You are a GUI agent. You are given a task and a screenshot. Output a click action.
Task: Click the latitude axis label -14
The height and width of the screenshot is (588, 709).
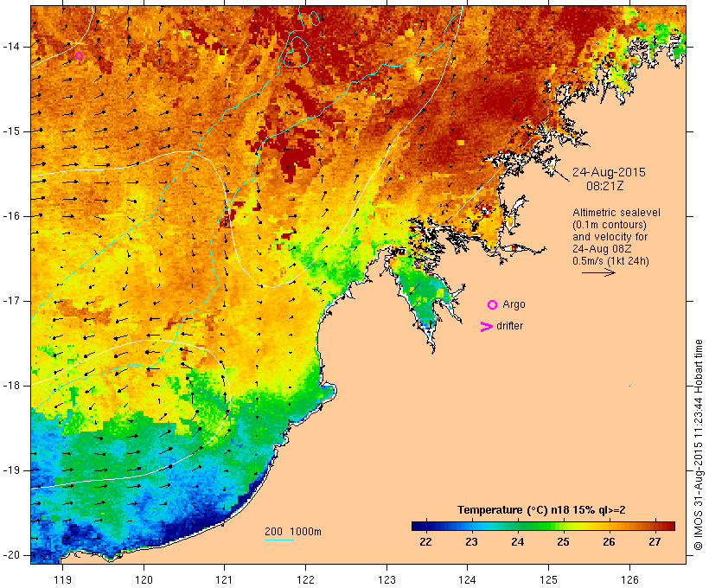11,47
